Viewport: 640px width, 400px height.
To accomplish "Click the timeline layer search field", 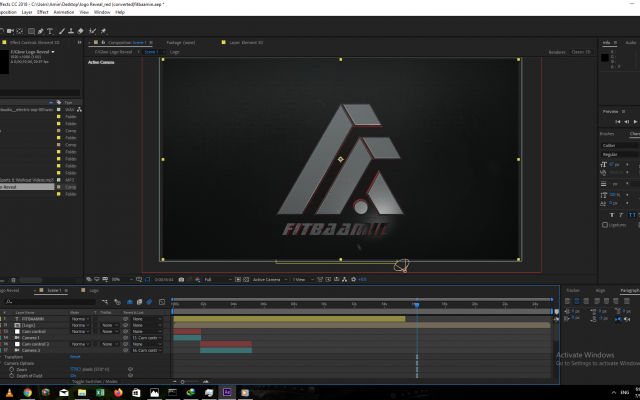I will (x=50, y=302).
